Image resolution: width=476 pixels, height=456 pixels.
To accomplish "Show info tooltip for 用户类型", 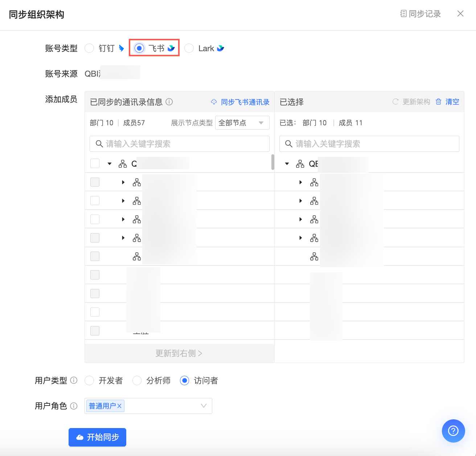I will coord(74,380).
